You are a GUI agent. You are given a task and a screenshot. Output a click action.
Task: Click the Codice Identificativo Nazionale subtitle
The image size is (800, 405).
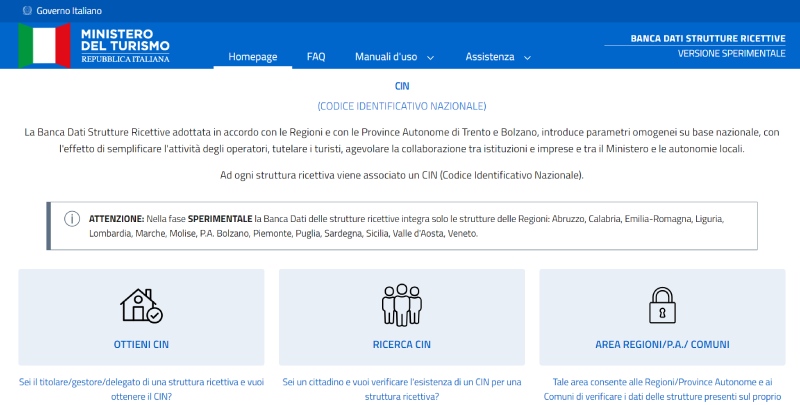point(401,106)
